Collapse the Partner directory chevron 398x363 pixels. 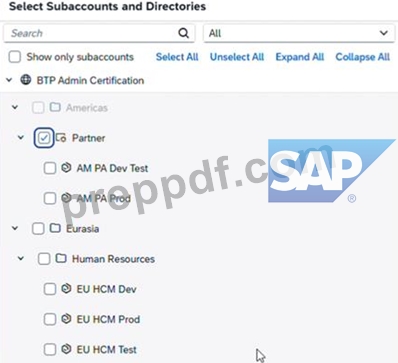21,137
